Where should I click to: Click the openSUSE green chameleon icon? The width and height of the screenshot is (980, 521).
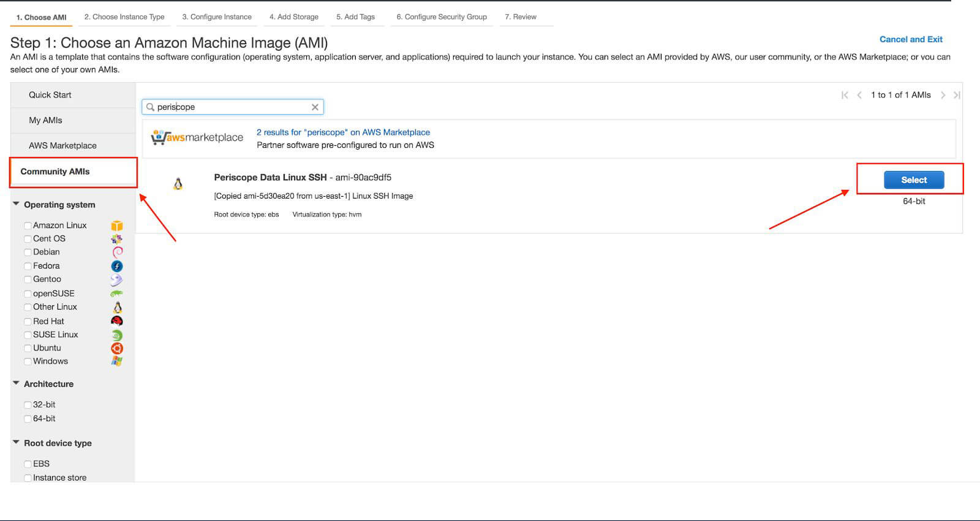tap(117, 294)
